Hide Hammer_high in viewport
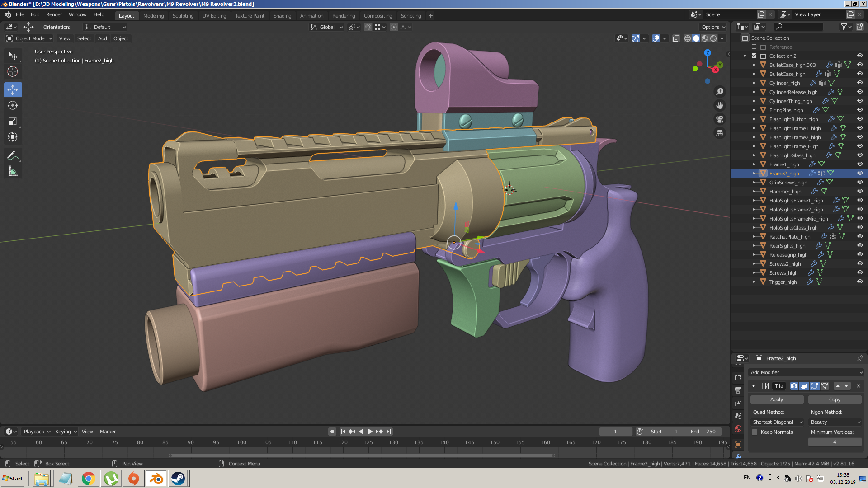Viewport: 868px width, 488px height. point(860,191)
